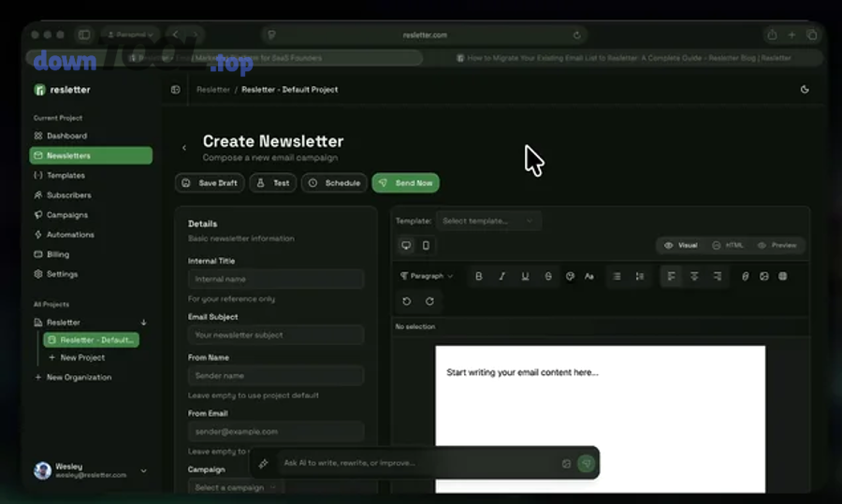
Task: Switch to mobile device preview
Action: (x=426, y=246)
